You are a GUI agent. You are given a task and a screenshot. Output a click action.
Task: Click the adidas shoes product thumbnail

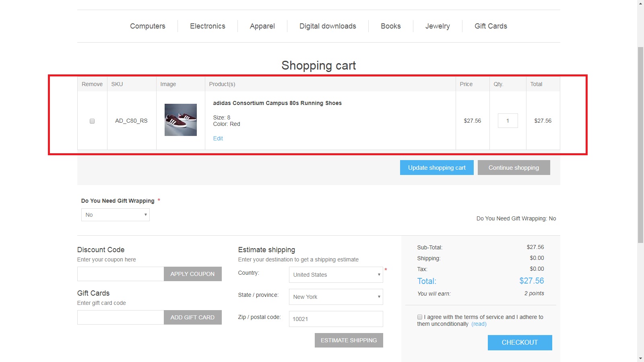click(181, 120)
